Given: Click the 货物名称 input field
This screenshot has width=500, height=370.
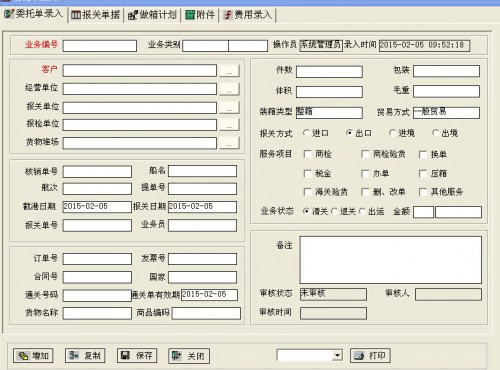Looking at the screenshot, I should [x=97, y=313].
